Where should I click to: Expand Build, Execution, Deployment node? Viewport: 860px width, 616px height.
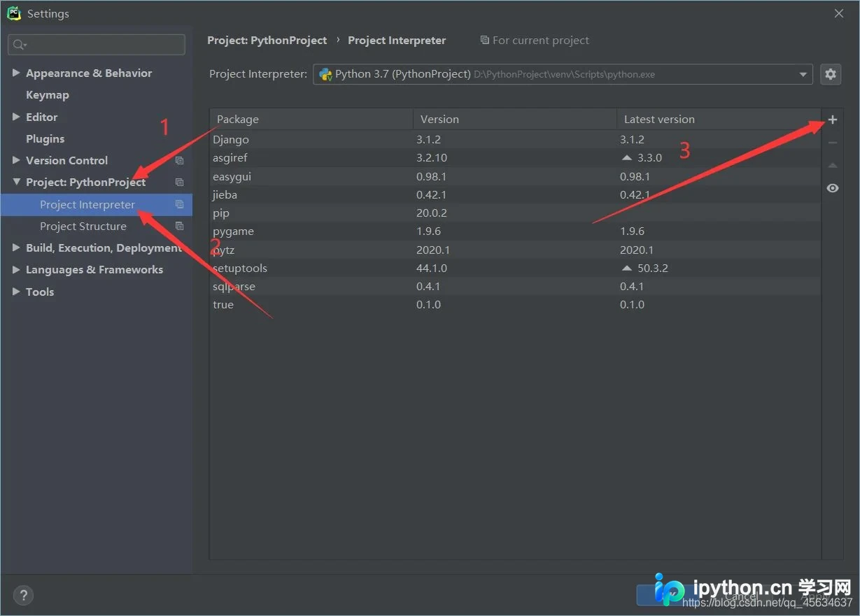point(16,248)
